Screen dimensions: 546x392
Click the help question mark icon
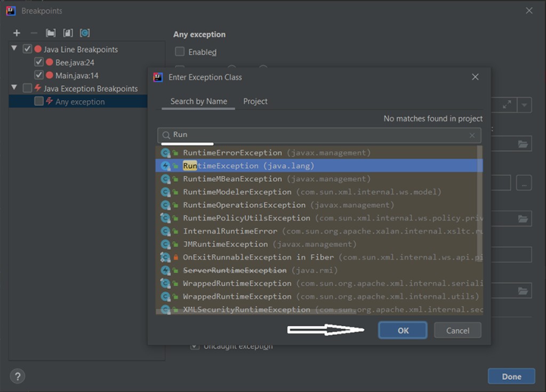pos(17,376)
